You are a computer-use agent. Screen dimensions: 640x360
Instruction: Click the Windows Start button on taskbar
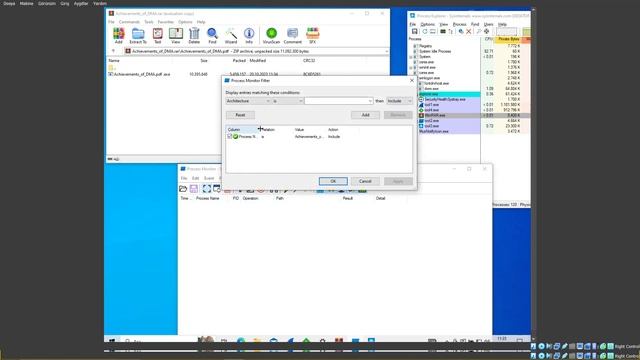tap(112, 340)
